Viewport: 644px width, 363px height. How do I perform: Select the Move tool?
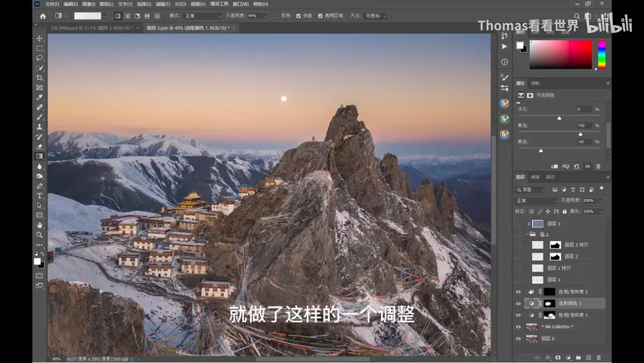(x=39, y=39)
